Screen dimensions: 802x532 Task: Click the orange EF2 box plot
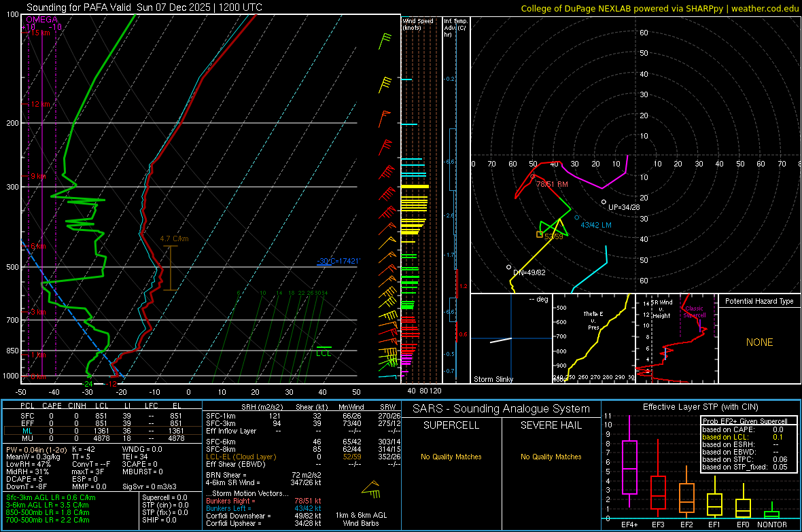686,493
